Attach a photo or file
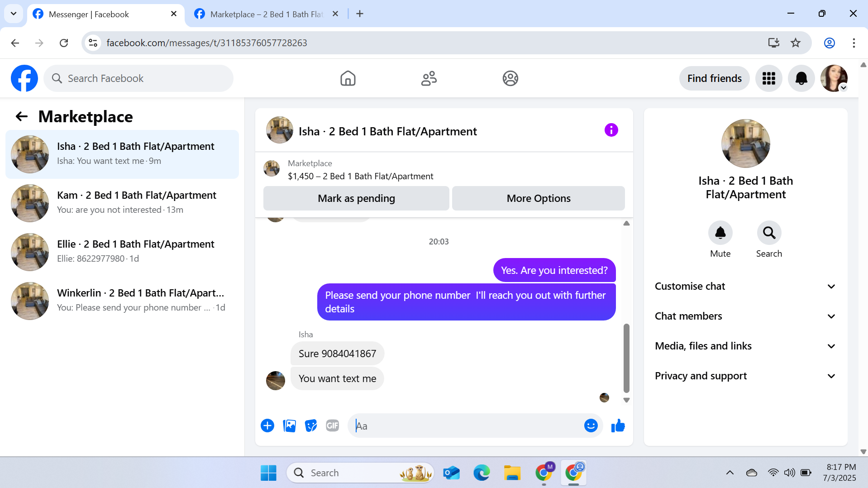This screenshot has height=488, width=868. 289,426
